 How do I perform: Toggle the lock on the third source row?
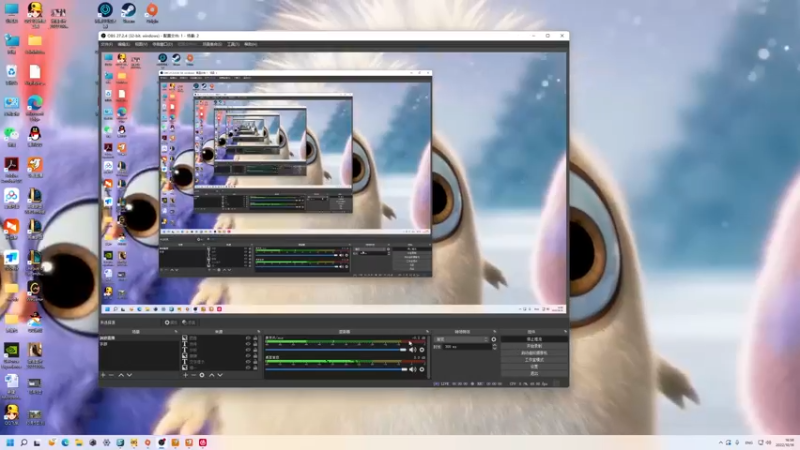255,349
